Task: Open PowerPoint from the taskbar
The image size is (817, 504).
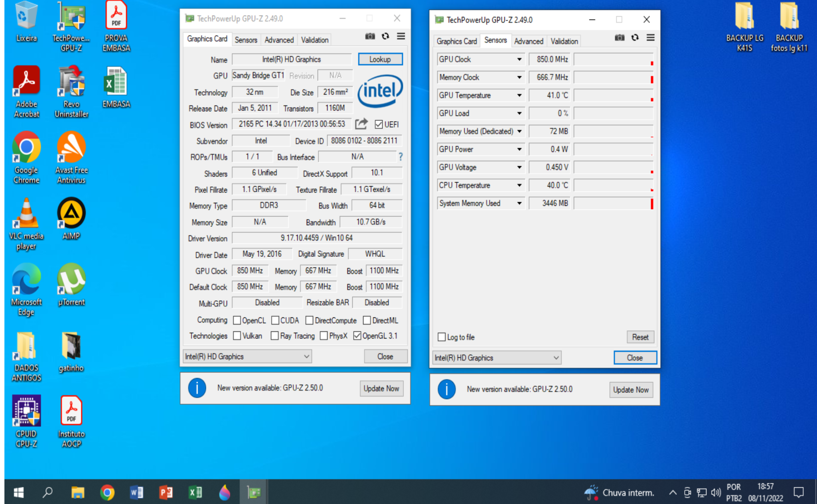Action: [x=166, y=493]
